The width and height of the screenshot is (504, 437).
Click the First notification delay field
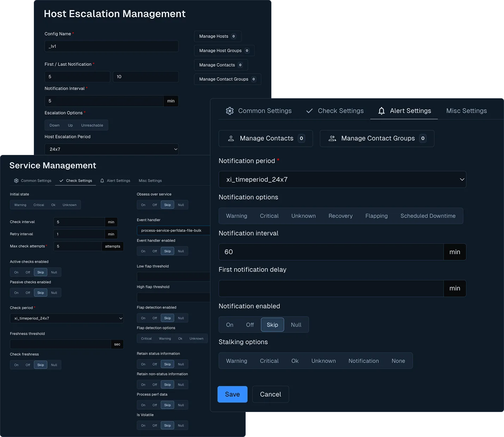[331, 288]
